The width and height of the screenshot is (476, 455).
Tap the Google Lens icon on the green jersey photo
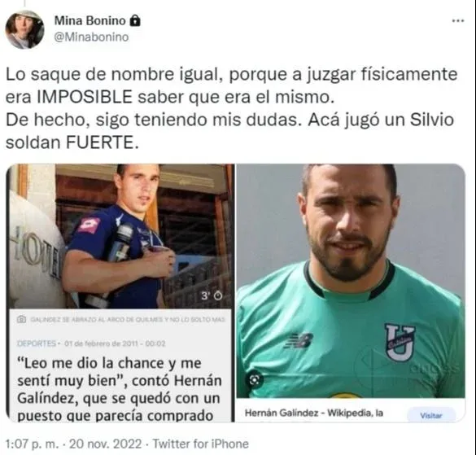[x=255, y=379]
